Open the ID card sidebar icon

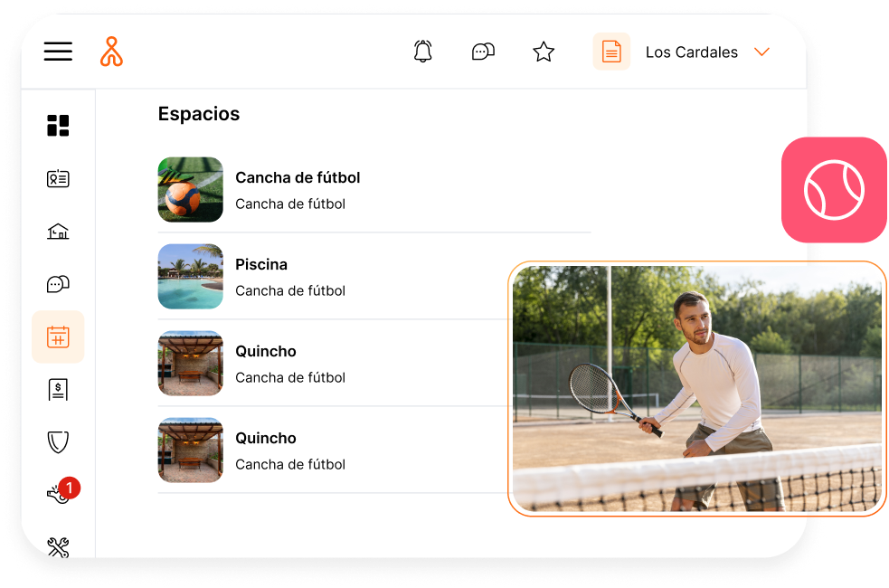pyautogui.click(x=58, y=178)
